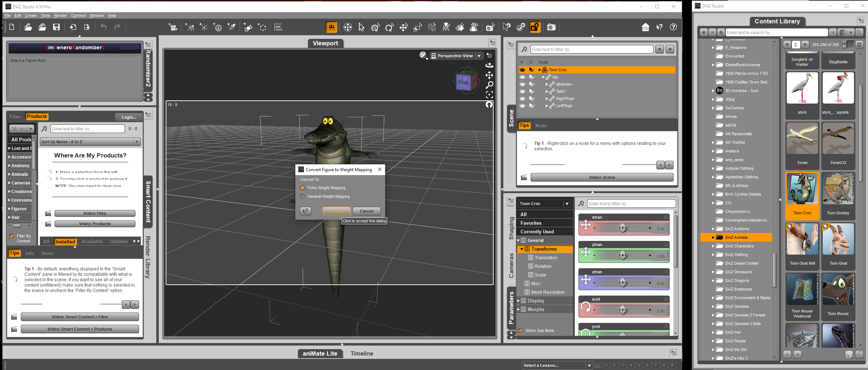Open the Align pane icon in the toolbar

(278, 27)
